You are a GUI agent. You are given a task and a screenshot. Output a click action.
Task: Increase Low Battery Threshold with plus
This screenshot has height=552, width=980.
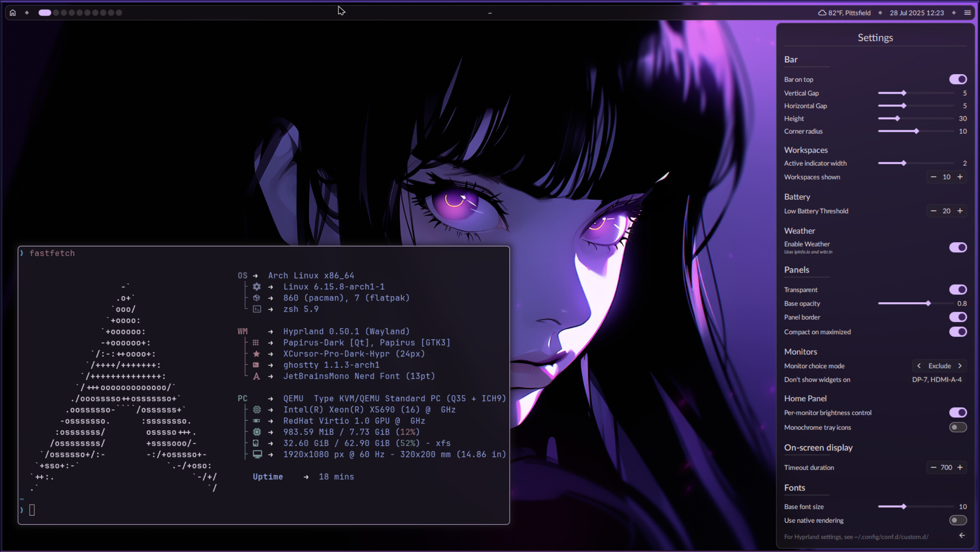pyautogui.click(x=960, y=211)
